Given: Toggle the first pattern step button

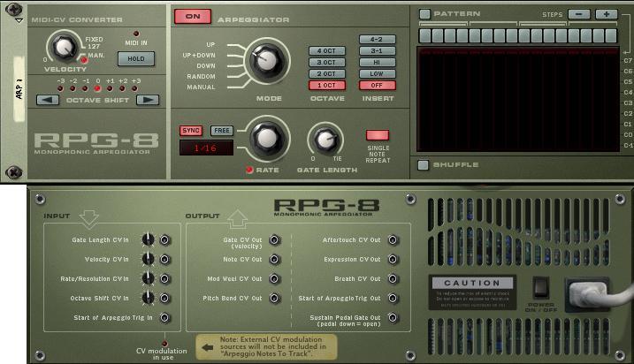Looking at the screenshot, I should pos(425,35).
